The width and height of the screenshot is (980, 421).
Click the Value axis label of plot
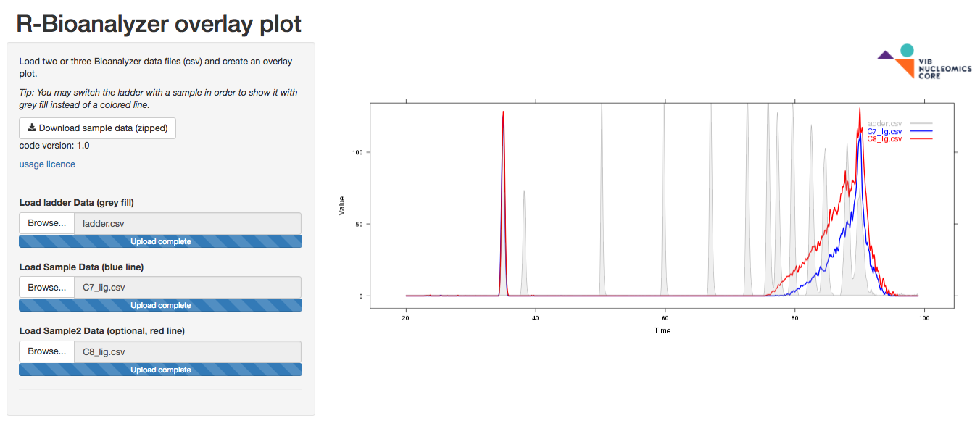tap(341, 206)
